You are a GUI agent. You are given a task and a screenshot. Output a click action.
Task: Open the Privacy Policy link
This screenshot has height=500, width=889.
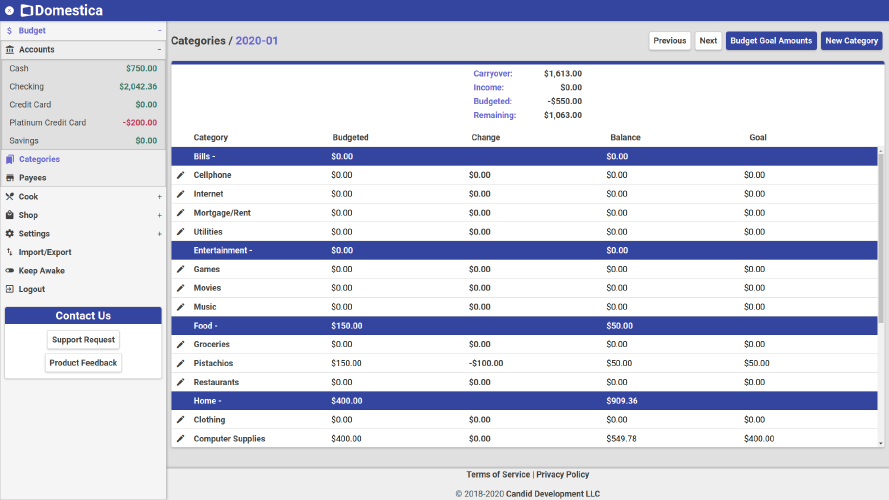click(562, 474)
